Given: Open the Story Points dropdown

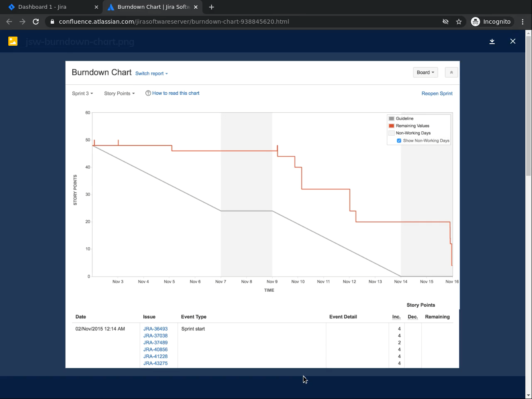Looking at the screenshot, I should (x=119, y=94).
